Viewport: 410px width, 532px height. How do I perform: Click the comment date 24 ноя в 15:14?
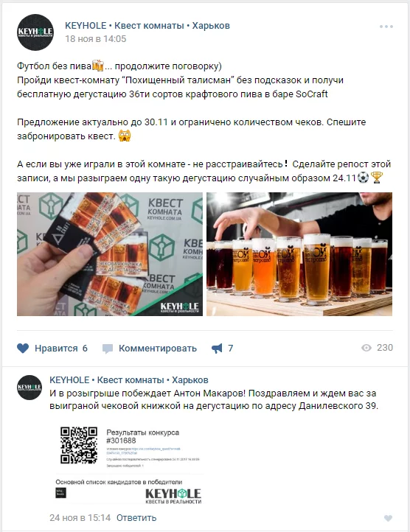[80, 518]
